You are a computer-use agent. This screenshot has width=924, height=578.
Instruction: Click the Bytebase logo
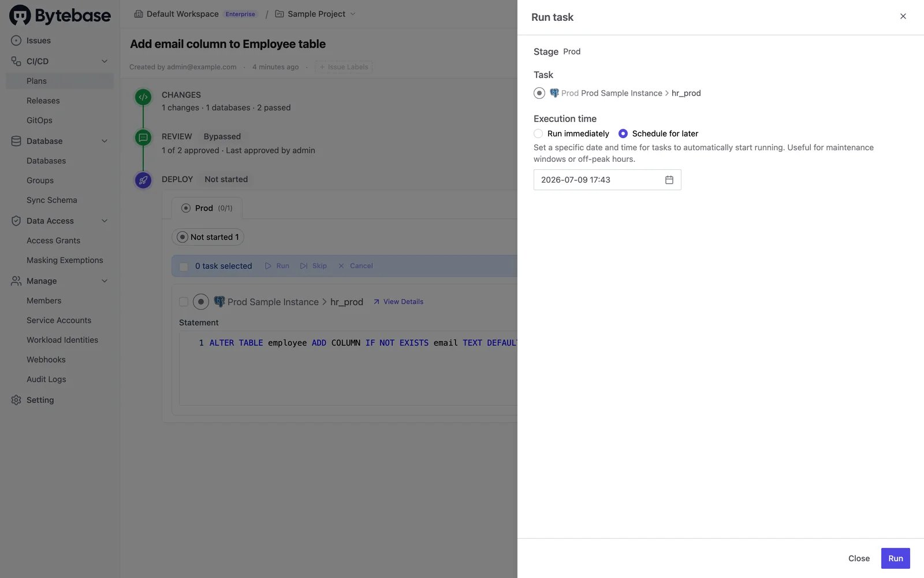point(60,16)
